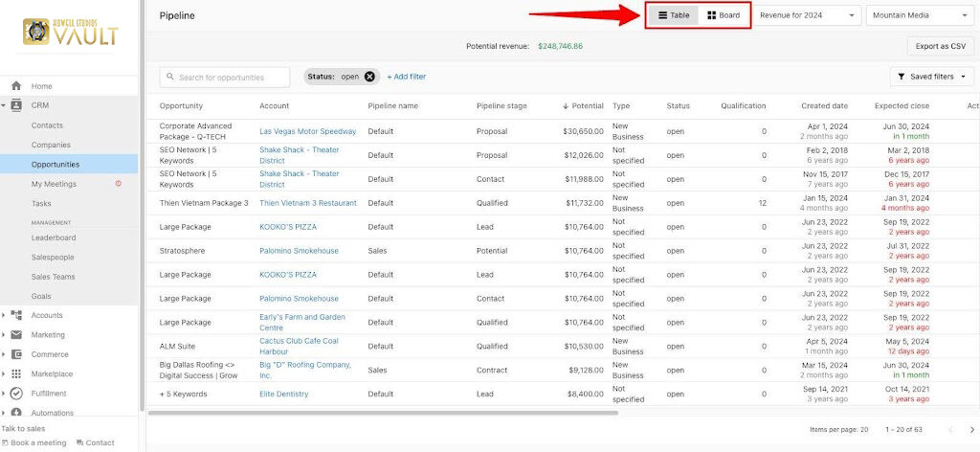
Task: Open Early's Farm and Garden Centre link
Action: pos(302,323)
